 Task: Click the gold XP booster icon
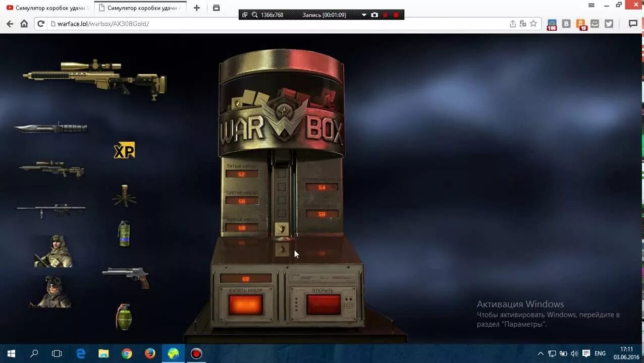point(124,150)
